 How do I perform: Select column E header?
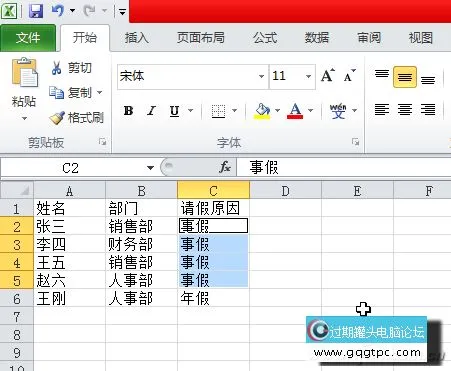coord(357,191)
